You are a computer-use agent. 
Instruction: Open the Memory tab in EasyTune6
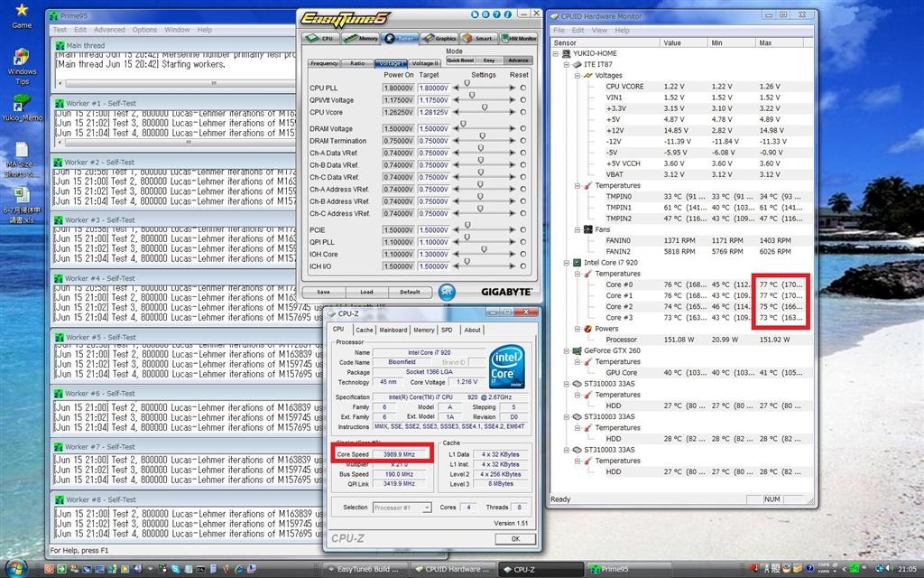tap(361, 38)
